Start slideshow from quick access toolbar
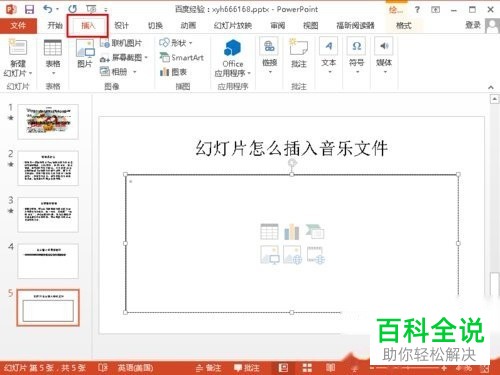Image resolution: width=500 pixels, height=375 pixels. (91, 9)
